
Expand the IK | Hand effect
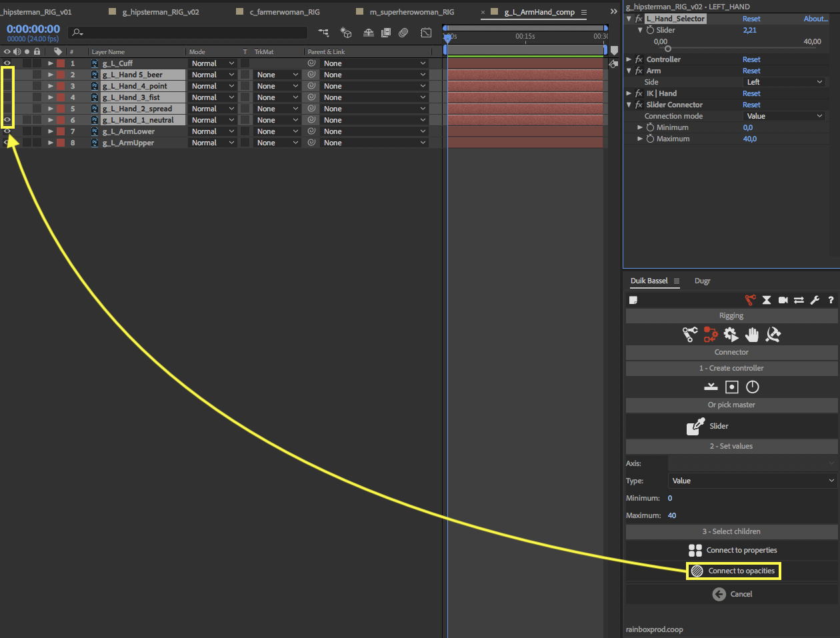629,93
